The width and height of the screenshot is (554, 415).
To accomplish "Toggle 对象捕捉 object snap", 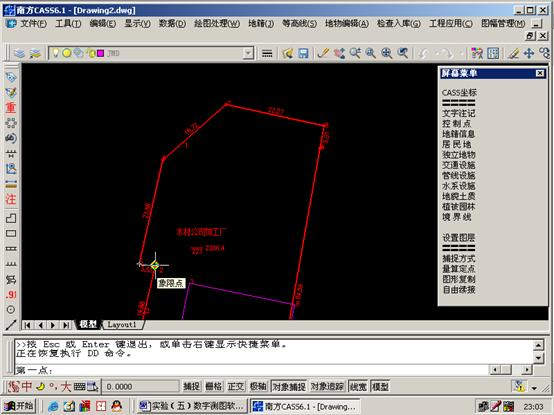I will coord(289,387).
